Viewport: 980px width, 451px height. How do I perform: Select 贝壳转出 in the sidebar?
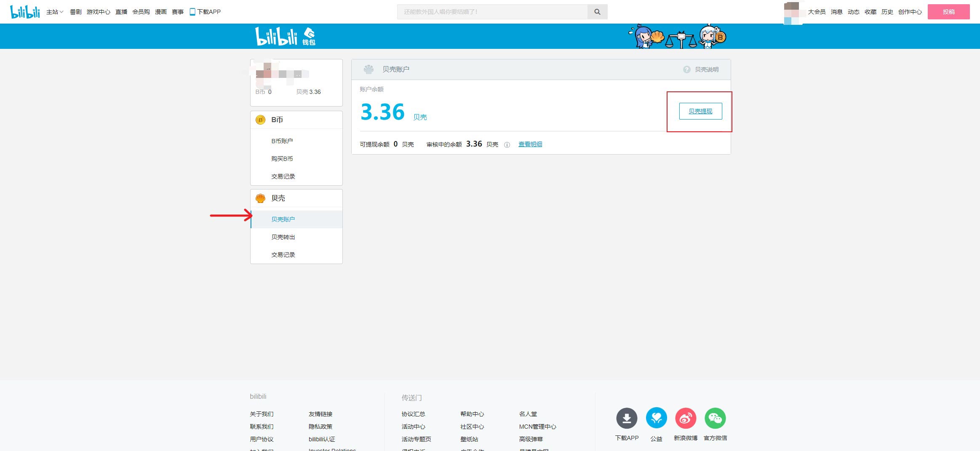coord(283,237)
